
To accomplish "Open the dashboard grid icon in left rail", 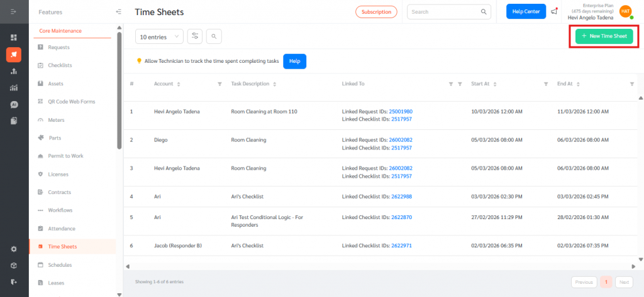I will click(14, 38).
